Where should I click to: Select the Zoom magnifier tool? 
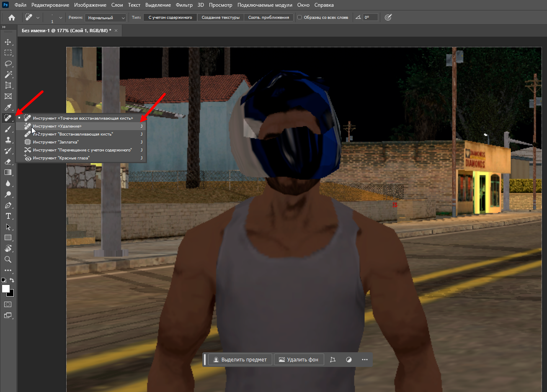[8, 259]
